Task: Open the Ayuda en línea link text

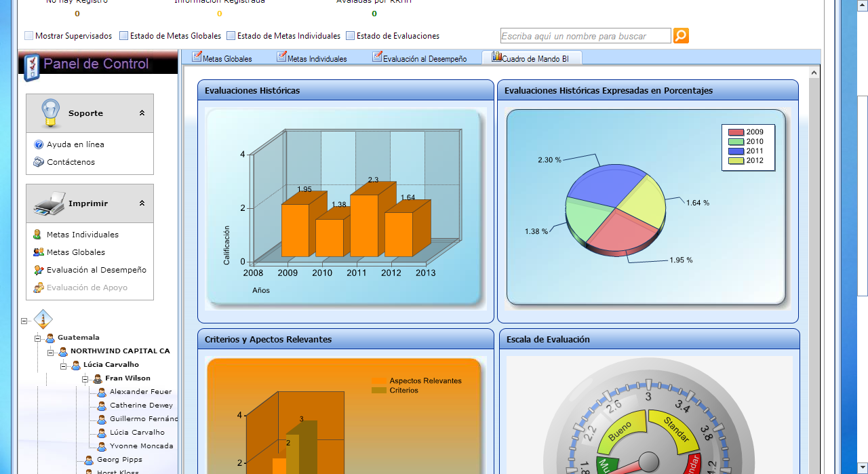Action: (75, 144)
